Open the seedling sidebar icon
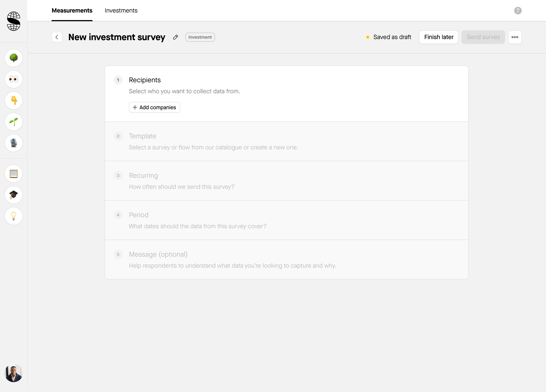The image size is (546, 392). (x=14, y=122)
